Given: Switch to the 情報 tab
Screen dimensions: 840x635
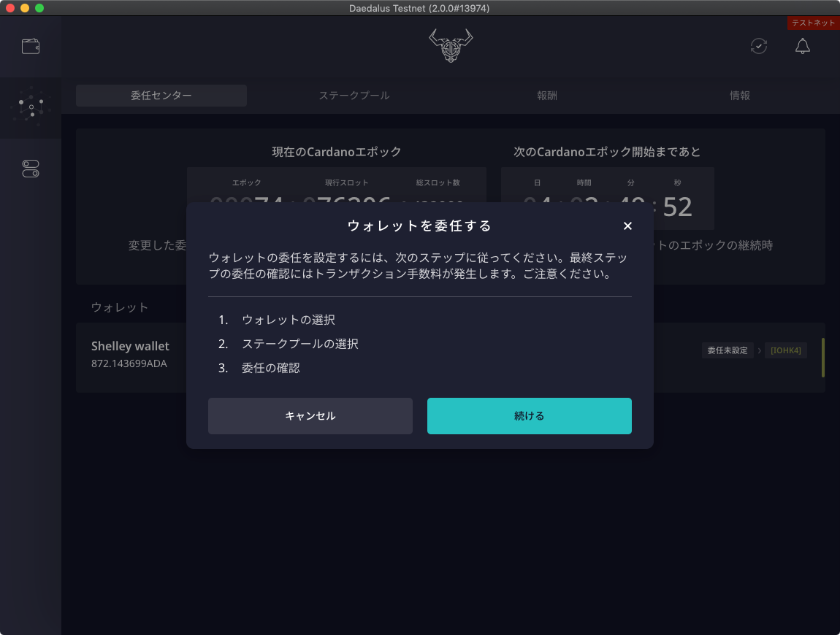Looking at the screenshot, I should click(740, 96).
